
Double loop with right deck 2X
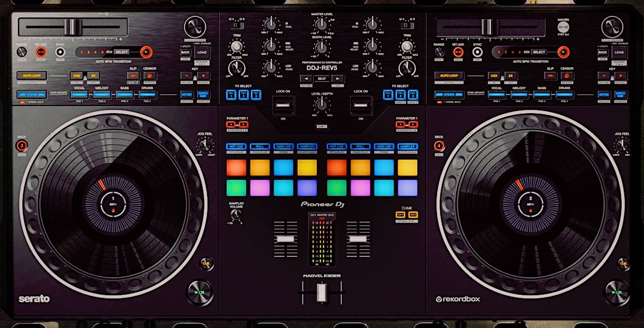tap(511, 75)
